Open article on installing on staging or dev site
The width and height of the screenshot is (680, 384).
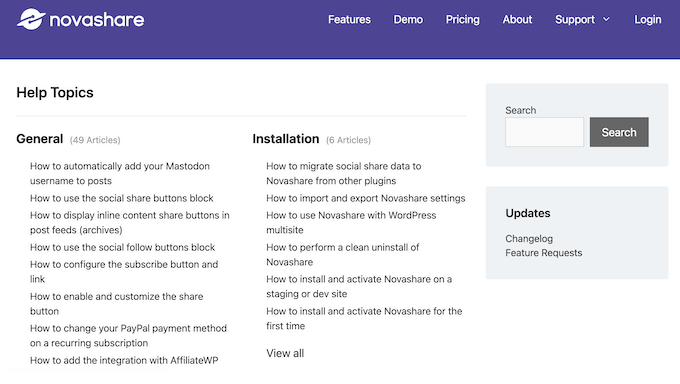pyautogui.click(x=359, y=286)
